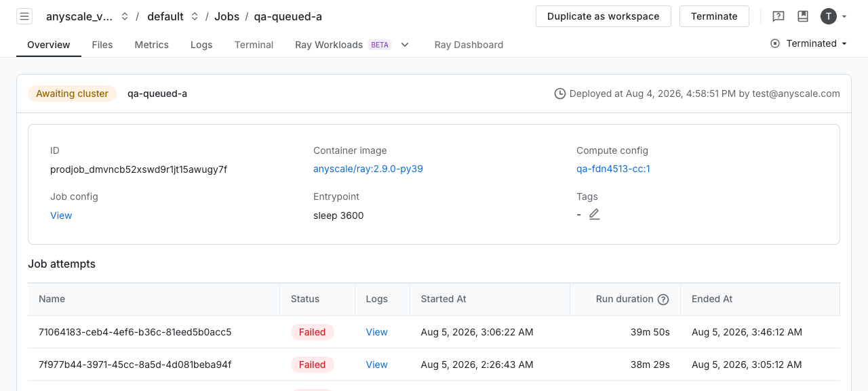Click the Job attempts heading
This screenshot has height=391, width=868.
[x=62, y=264]
